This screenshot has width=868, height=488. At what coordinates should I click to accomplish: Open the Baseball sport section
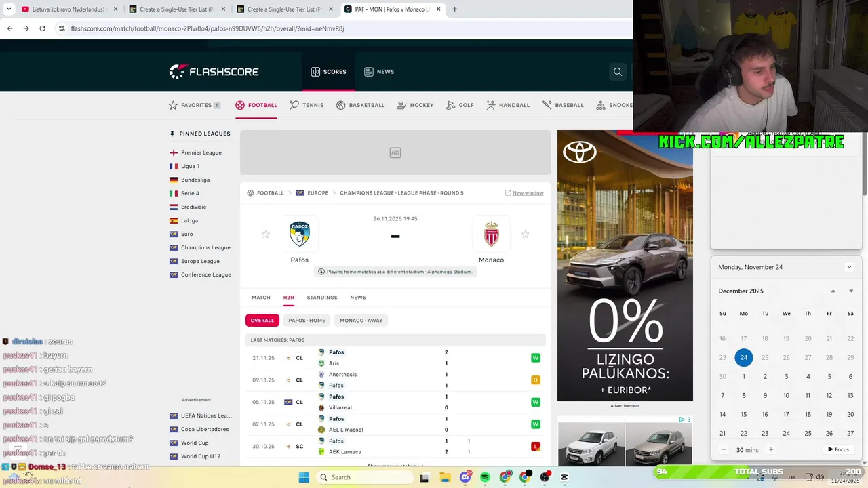[563, 105]
